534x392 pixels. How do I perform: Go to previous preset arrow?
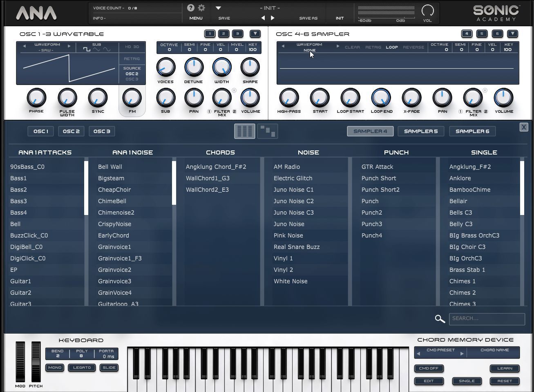(x=263, y=18)
